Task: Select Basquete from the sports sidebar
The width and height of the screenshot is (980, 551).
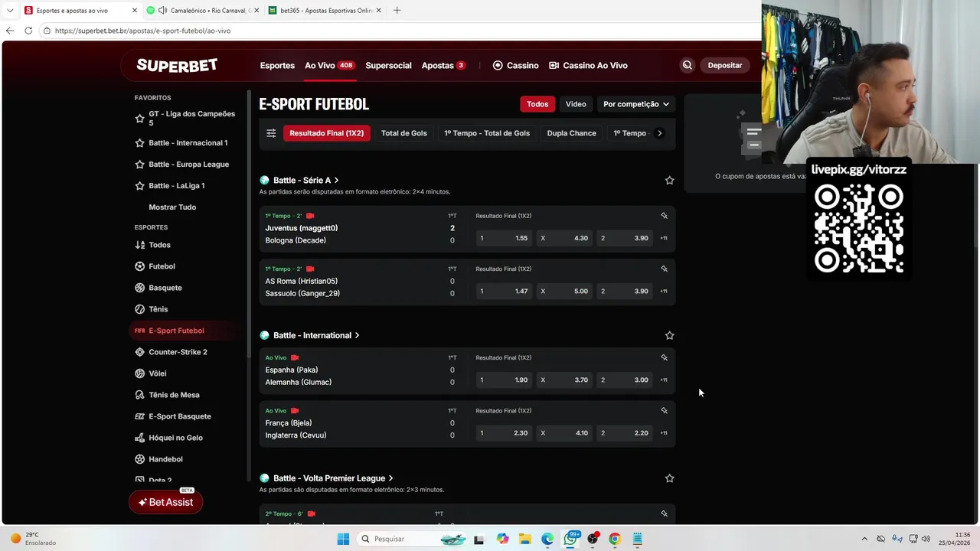Action: [x=165, y=288]
